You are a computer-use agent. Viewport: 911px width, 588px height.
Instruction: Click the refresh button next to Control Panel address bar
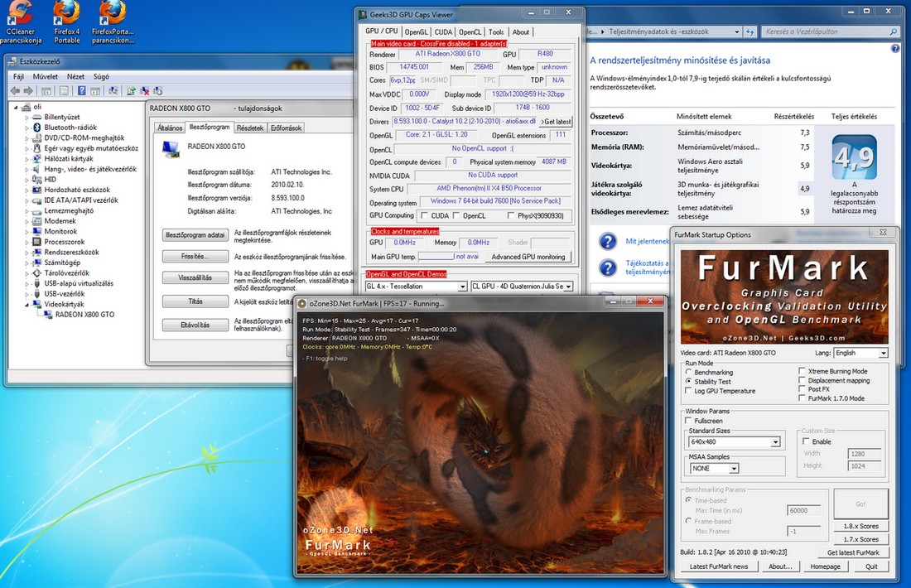click(750, 32)
